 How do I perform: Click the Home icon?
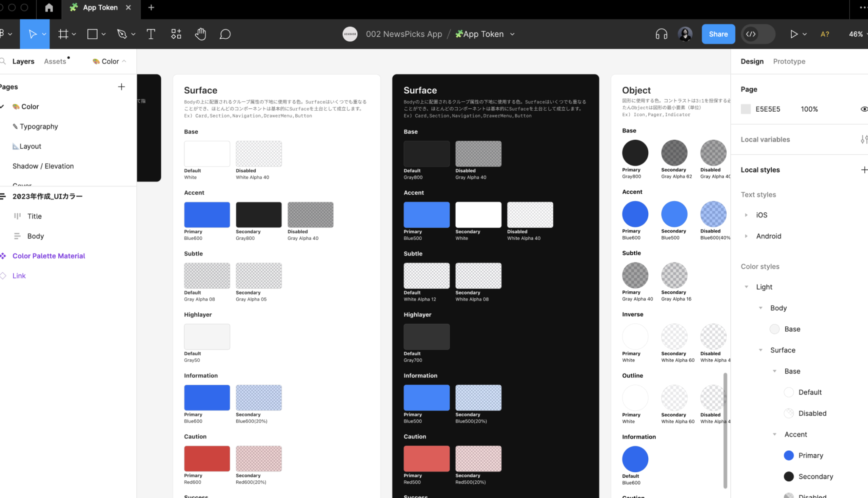click(49, 7)
